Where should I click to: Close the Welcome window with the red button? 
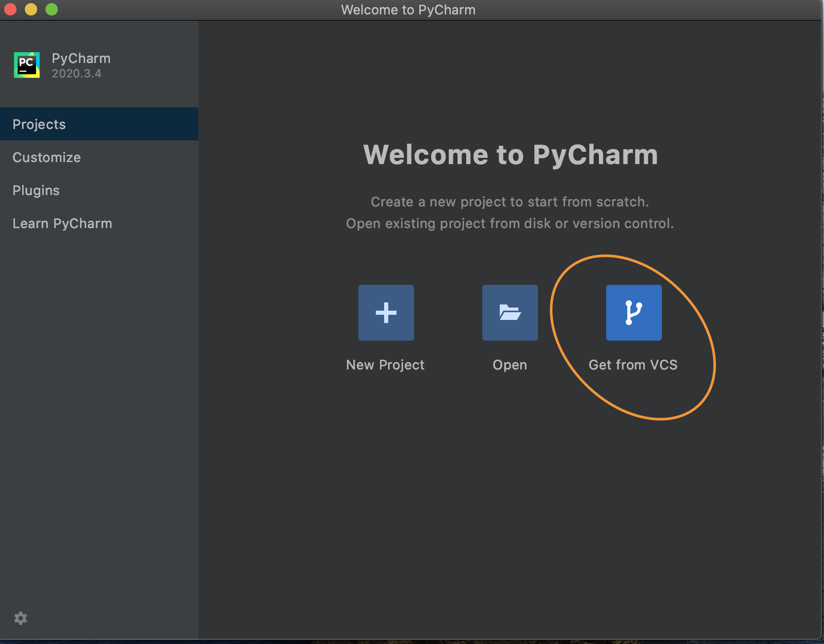coord(10,9)
